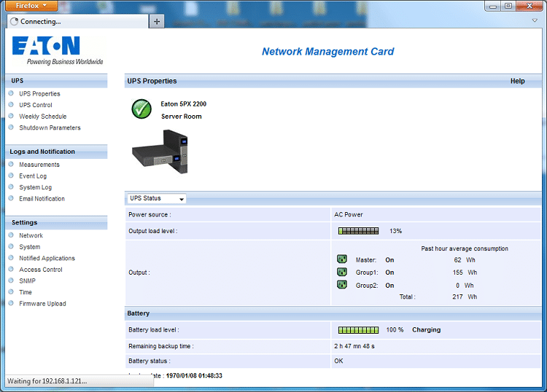This screenshot has width=547, height=392.
Task: Click the 155 Wh Group1 consumption value
Action: (x=465, y=273)
